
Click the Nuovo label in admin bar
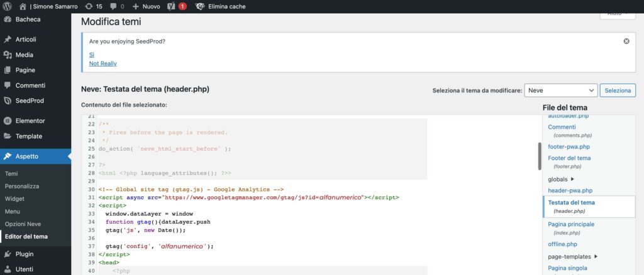[151, 6]
